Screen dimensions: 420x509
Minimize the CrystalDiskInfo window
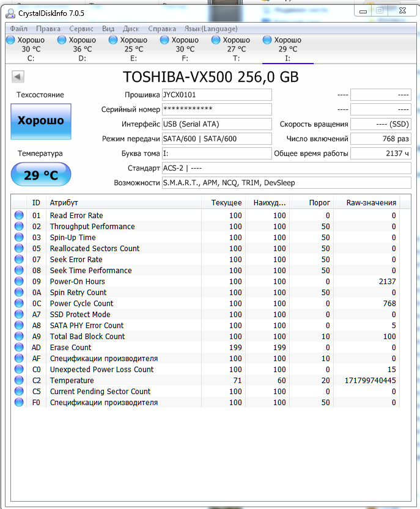click(x=363, y=11)
